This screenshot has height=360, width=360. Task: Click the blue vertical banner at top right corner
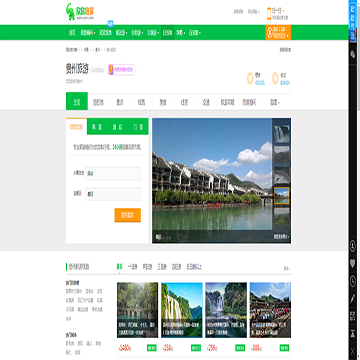pos(353,20)
